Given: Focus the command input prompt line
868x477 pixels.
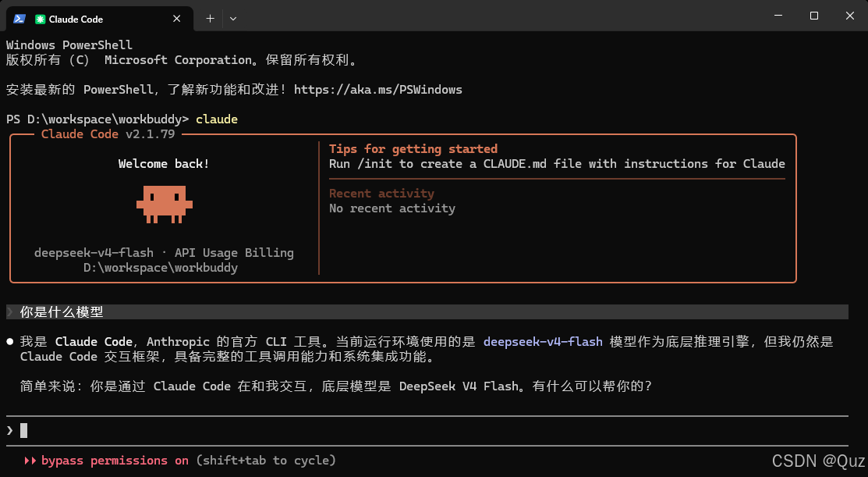Looking at the screenshot, I should pos(427,430).
